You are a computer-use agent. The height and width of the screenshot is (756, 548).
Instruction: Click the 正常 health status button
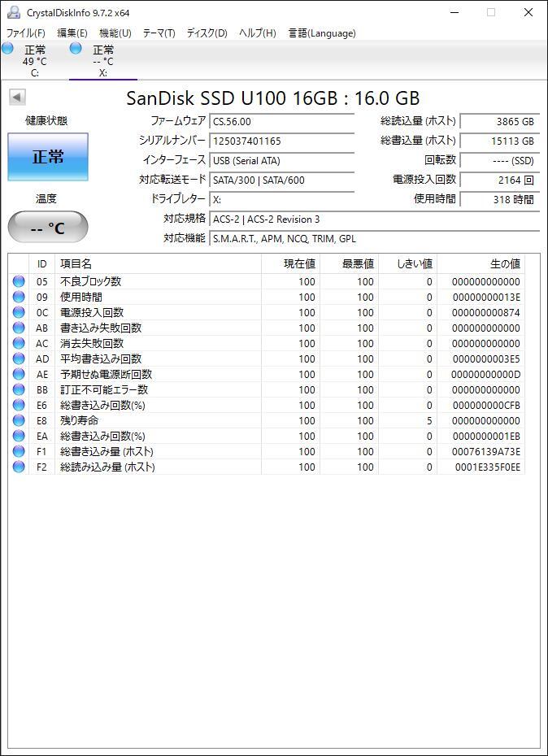pyautogui.click(x=48, y=157)
